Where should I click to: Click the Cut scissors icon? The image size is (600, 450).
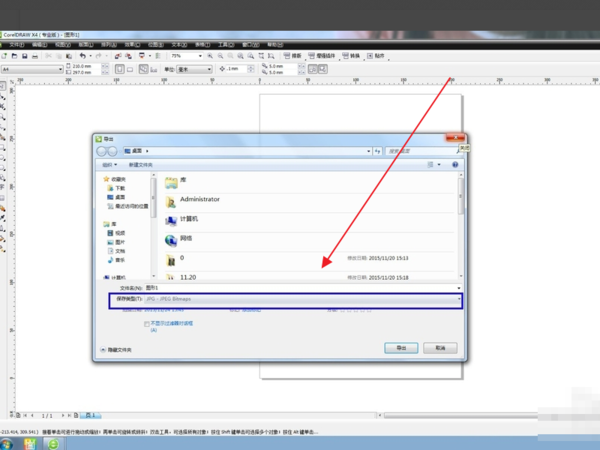point(49,56)
